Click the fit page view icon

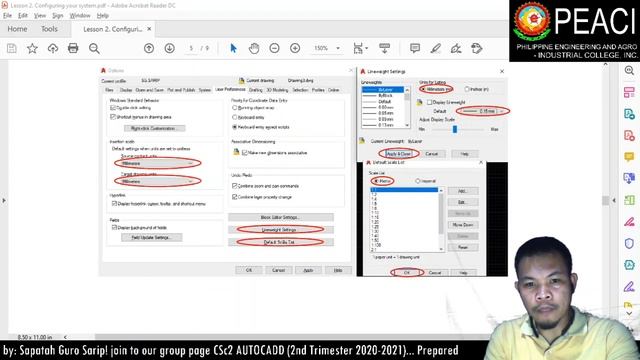(x=358, y=48)
